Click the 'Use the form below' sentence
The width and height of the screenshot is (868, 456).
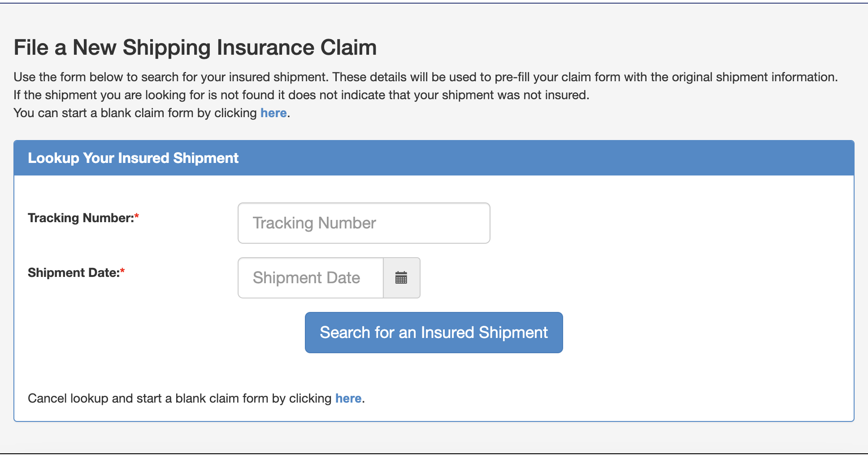coord(425,77)
